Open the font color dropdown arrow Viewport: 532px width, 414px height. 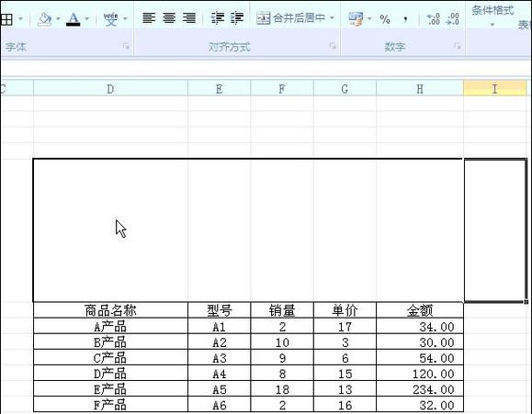[86, 19]
